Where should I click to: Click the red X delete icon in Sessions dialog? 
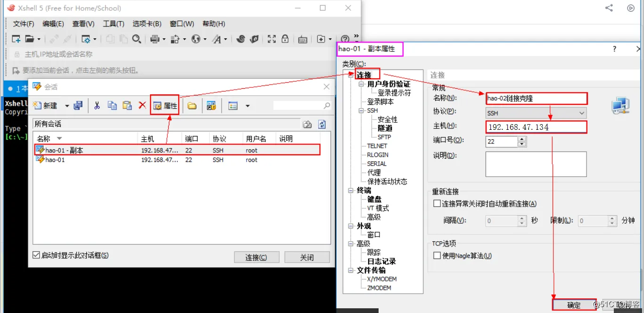(x=142, y=105)
